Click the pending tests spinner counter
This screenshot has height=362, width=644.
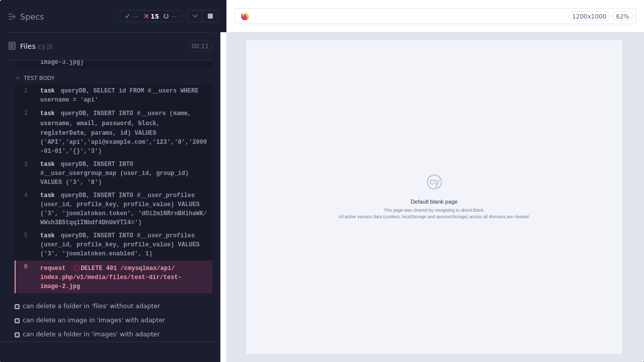point(170,17)
